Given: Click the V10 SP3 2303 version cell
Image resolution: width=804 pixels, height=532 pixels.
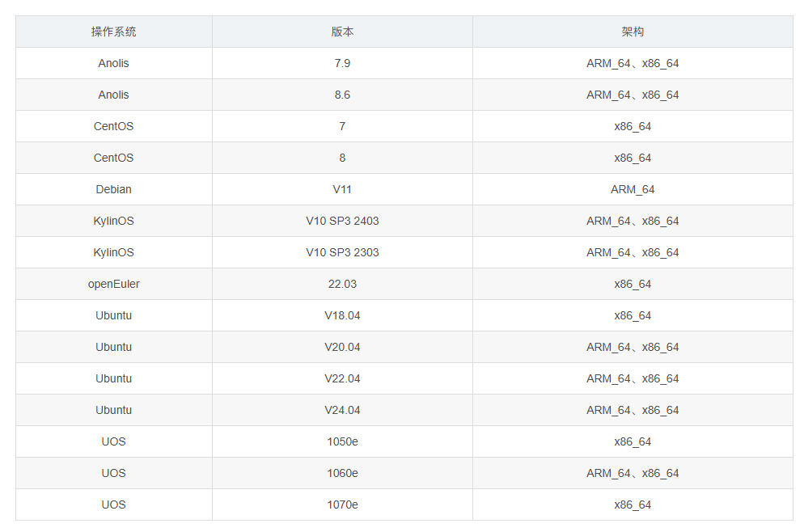Looking at the screenshot, I should (342, 252).
